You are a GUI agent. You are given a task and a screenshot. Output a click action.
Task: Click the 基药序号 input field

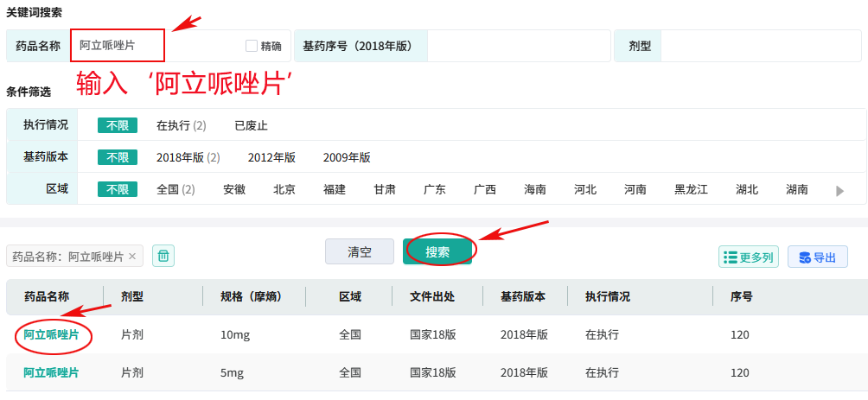click(x=517, y=46)
